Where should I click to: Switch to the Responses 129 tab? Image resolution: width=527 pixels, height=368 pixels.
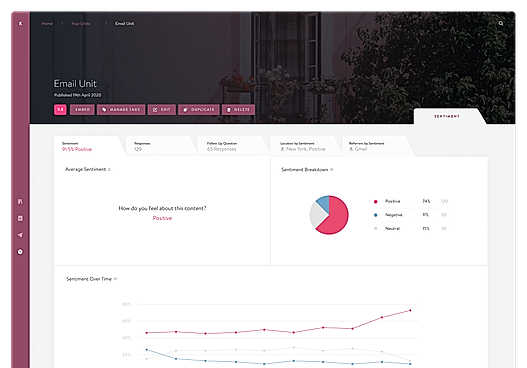pyautogui.click(x=161, y=146)
